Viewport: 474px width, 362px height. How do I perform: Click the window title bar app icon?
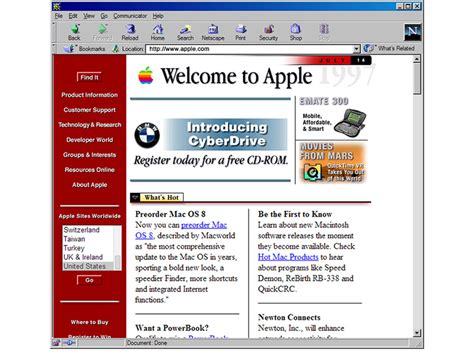[x=57, y=6]
